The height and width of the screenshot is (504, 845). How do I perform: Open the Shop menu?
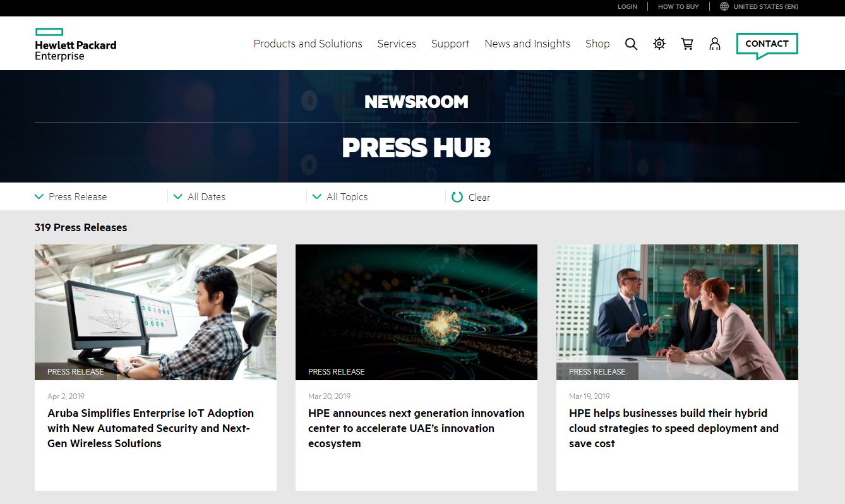(x=597, y=44)
